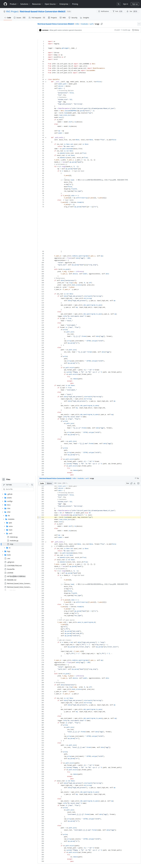Click the header search icon
This screenshot has height=868, width=141.
[118, 4]
